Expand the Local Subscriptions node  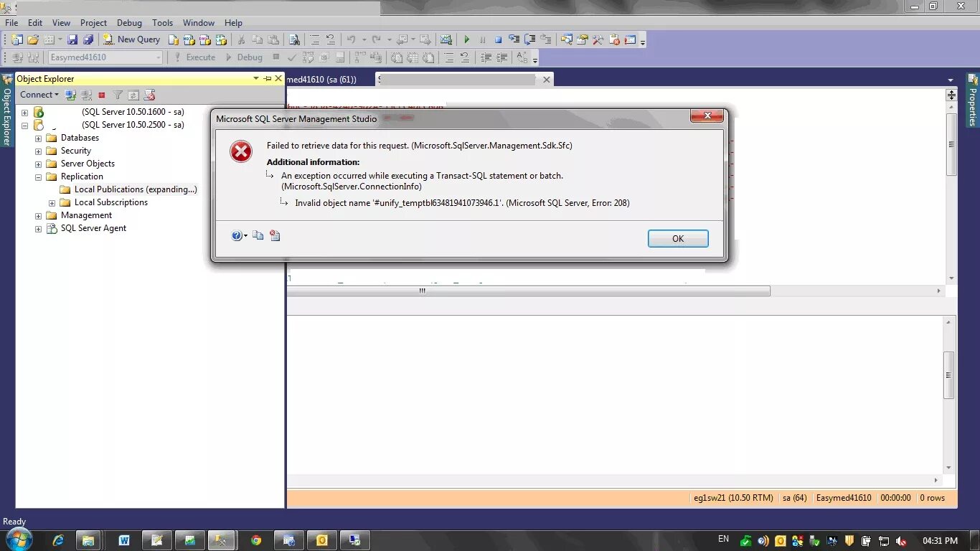(x=52, y=202)
